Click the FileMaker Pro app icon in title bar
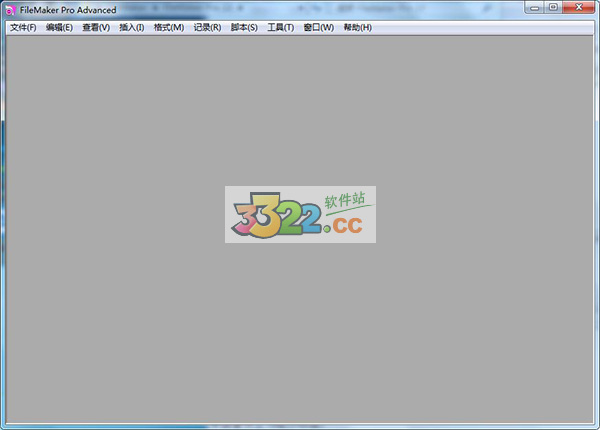The width and height of the screenshot is (600, 430). tap(10, 10)
